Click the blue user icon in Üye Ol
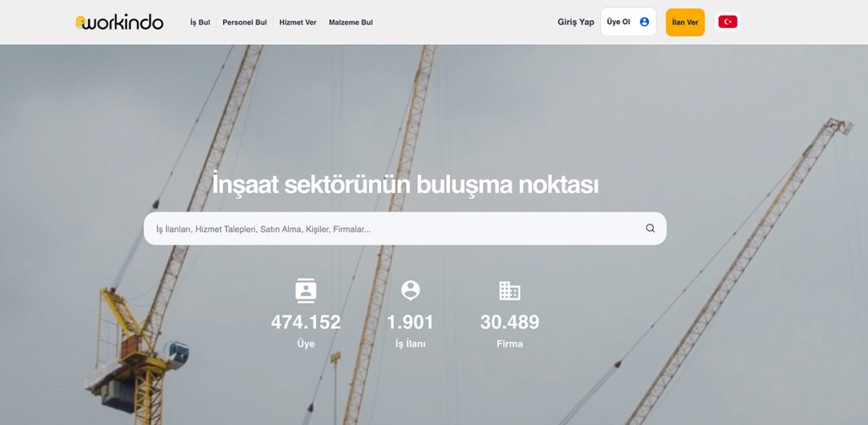The height and width of the screenshot is (425, 868). click(644, 22)
